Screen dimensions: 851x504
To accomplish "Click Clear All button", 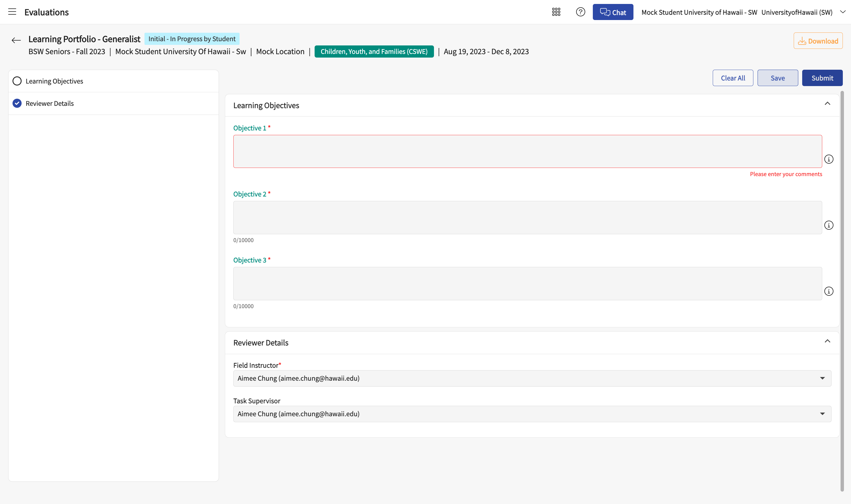I will 732,78.
